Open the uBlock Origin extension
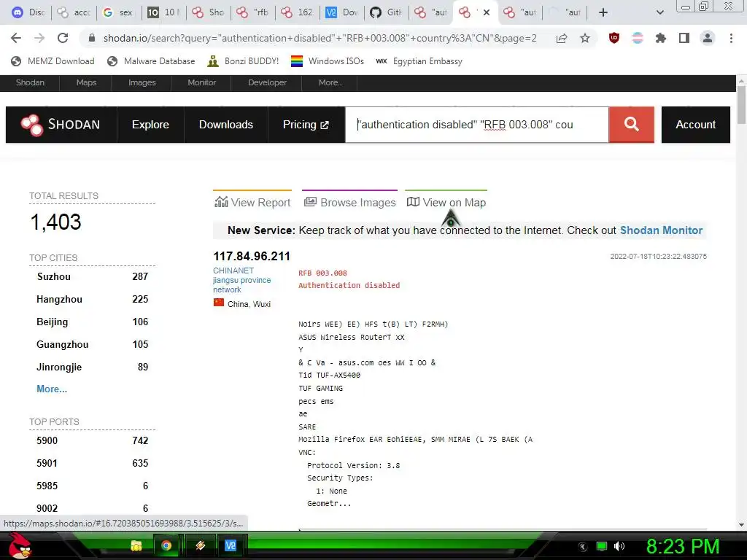747x560 pixels. click(614, 38)
